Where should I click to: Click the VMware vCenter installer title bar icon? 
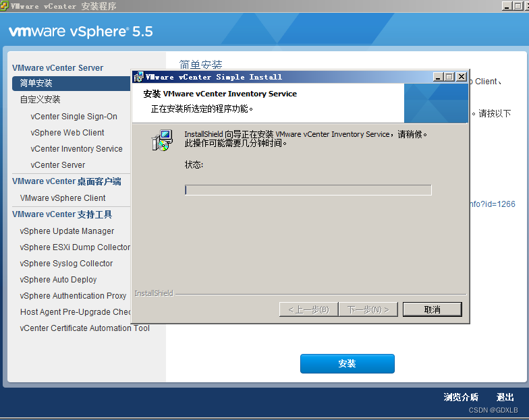click(x=4, y=5)
